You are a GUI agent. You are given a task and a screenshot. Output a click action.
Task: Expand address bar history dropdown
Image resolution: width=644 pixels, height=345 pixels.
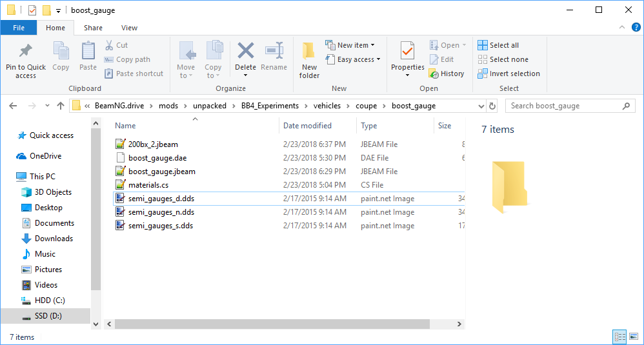tap(481, 106)
